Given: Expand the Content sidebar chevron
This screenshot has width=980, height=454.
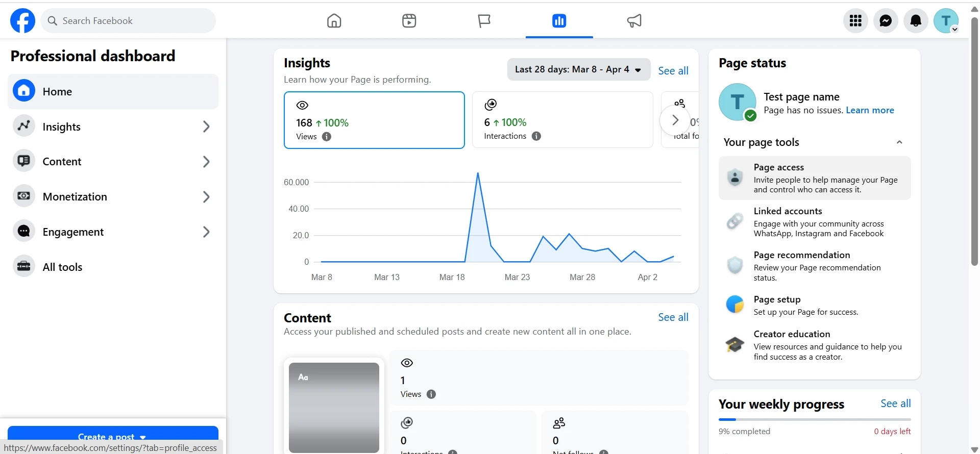Looking at the screenshot, I should tap(206, 162).
